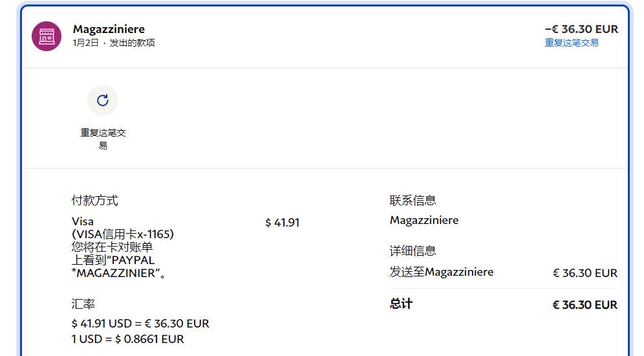The image size is (644, 356).
Task: Click the 发送至Magazziniere detail row
Action: coord(441,273)
